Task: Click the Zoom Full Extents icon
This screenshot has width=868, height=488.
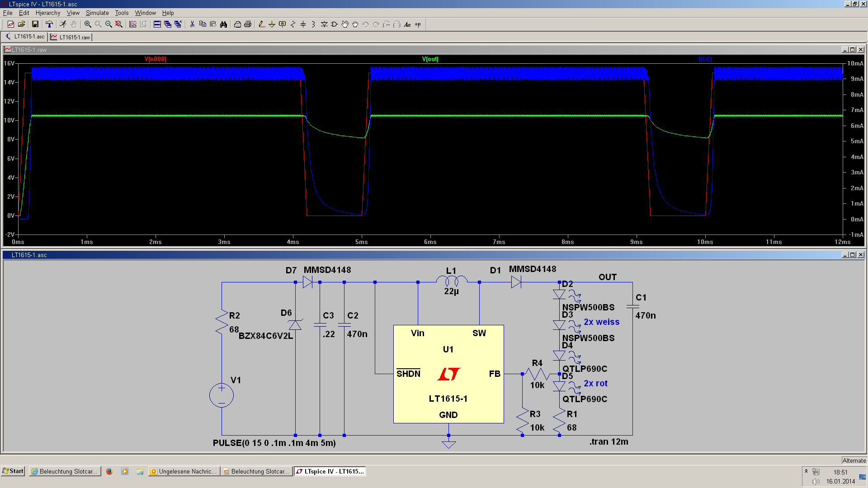Action: point(119,24)
